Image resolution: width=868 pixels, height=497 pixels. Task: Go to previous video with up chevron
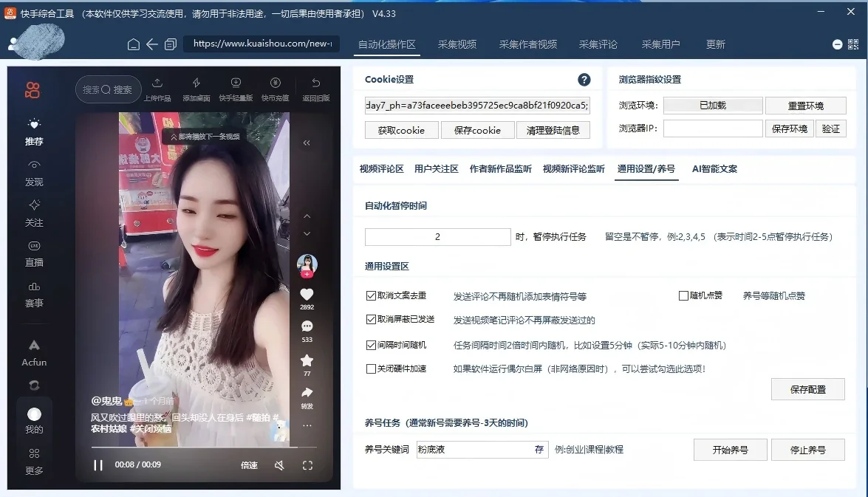click(307, 216)
